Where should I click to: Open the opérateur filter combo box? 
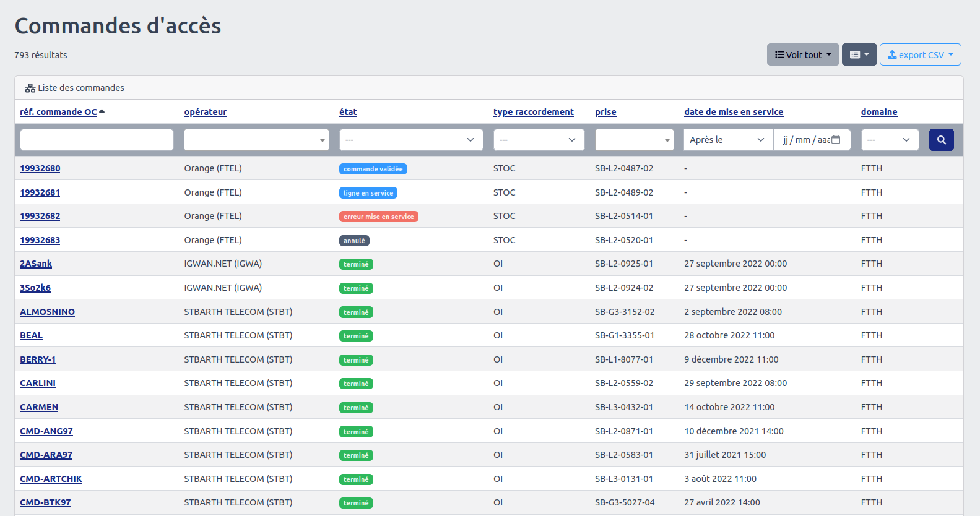[x=256, y=140]
